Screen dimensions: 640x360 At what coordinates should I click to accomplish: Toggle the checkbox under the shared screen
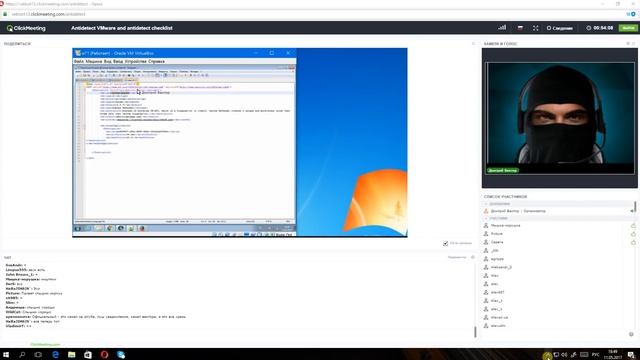coord(446,243)
